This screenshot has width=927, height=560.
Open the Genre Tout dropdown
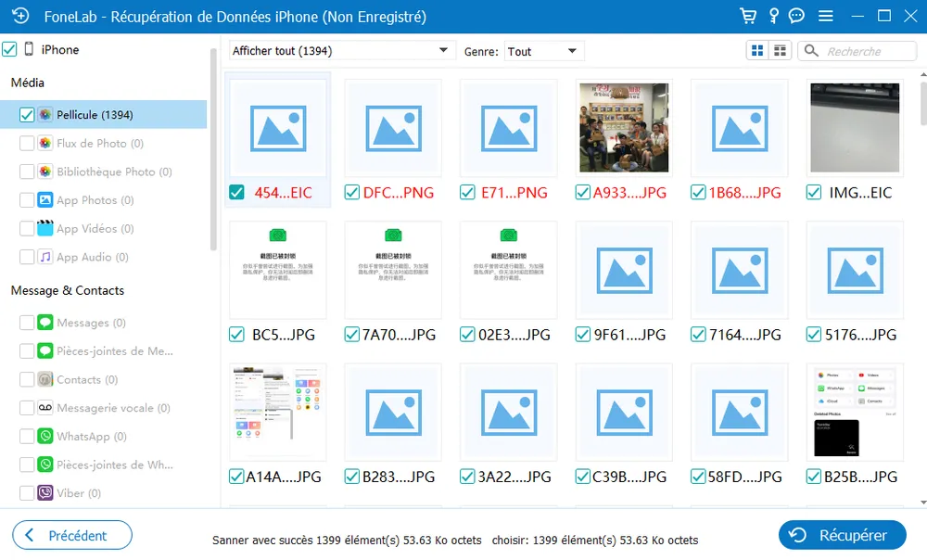tap(543, 51)
